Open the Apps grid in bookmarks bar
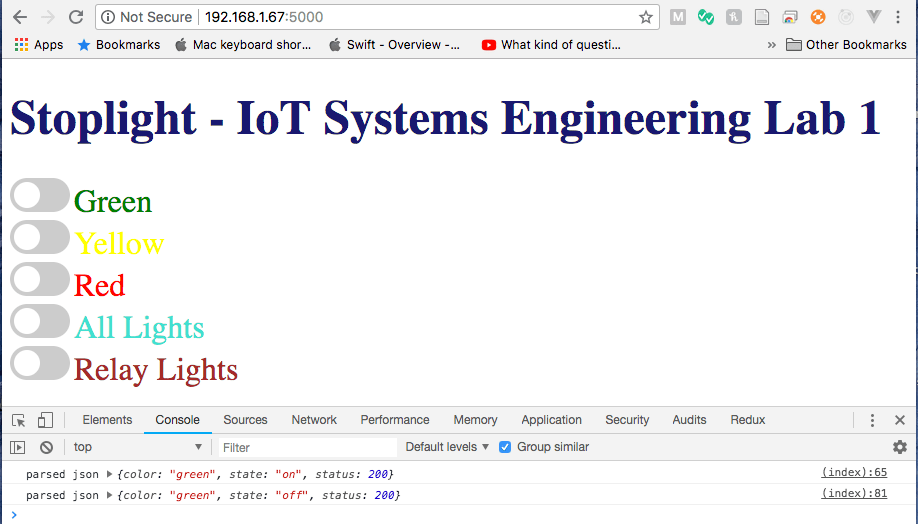The height and width of the screenshot is (524, 918). [39, 44]
